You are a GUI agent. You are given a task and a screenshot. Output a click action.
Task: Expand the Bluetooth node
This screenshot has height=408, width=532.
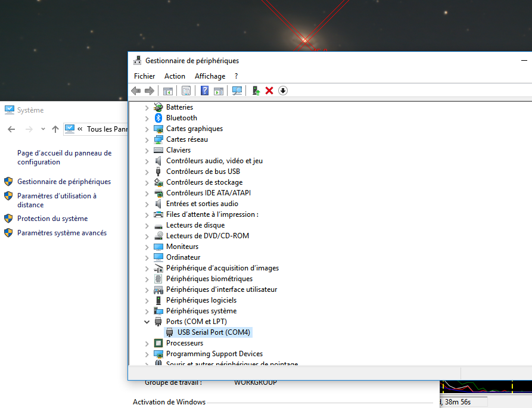click(147, 119)
